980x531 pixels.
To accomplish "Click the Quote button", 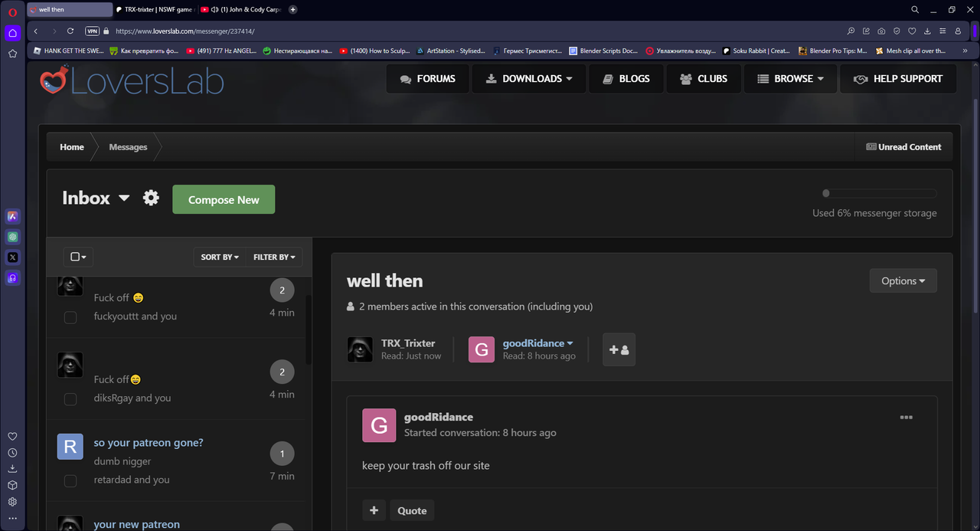I will click(x=412, y=510).
